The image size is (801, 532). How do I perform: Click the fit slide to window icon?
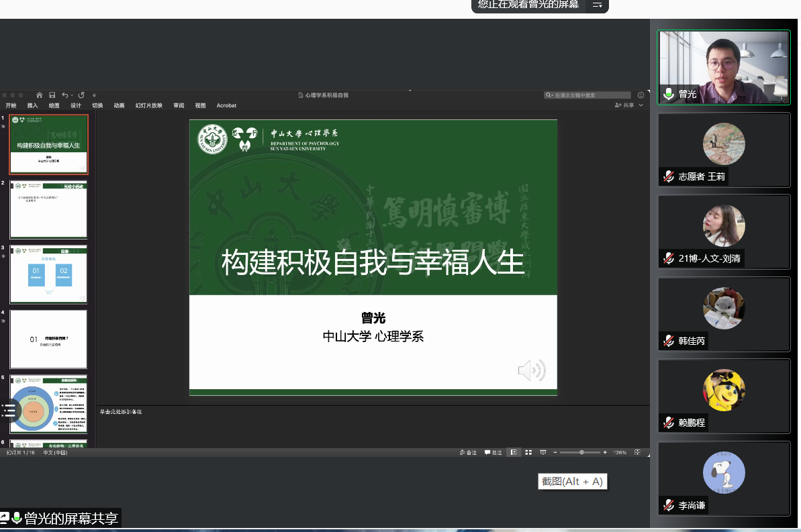click(x=637, y=453)
